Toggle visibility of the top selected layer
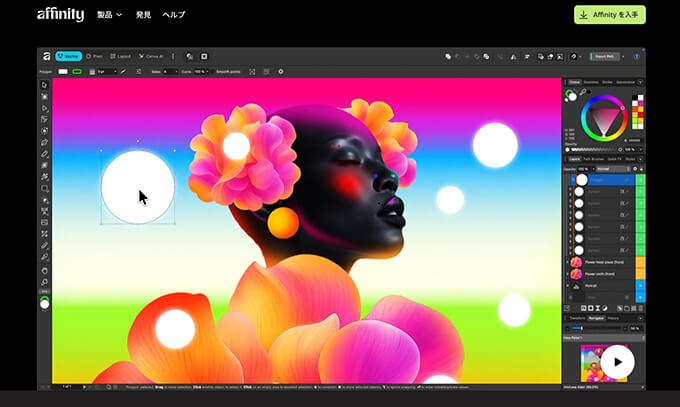 [638, 180]
